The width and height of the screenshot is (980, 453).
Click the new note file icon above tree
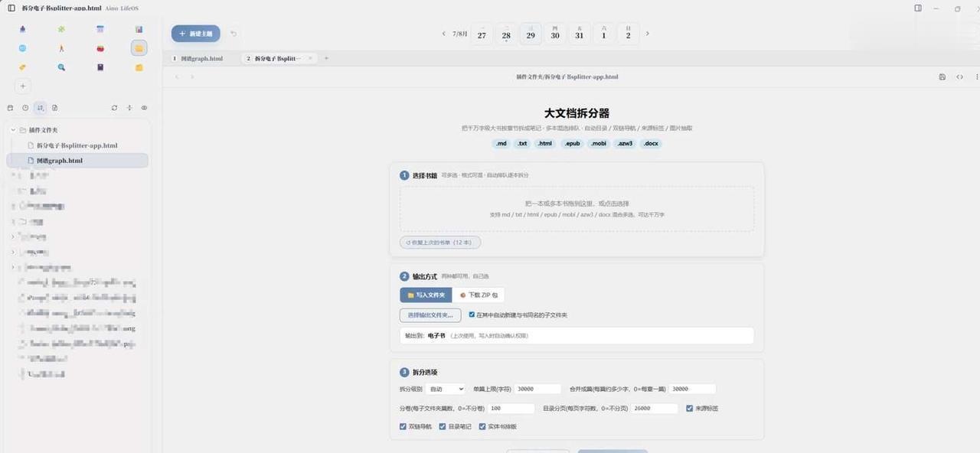tap(55, 108)
